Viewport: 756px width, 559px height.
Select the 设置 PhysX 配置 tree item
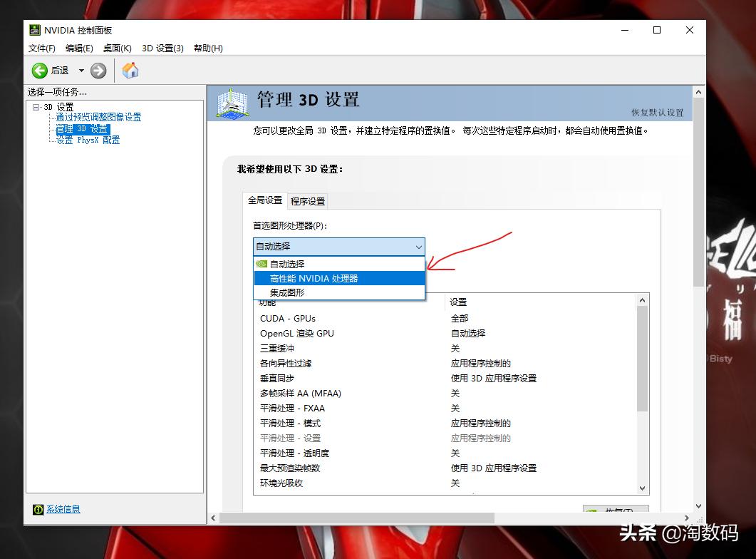point(87,139)
